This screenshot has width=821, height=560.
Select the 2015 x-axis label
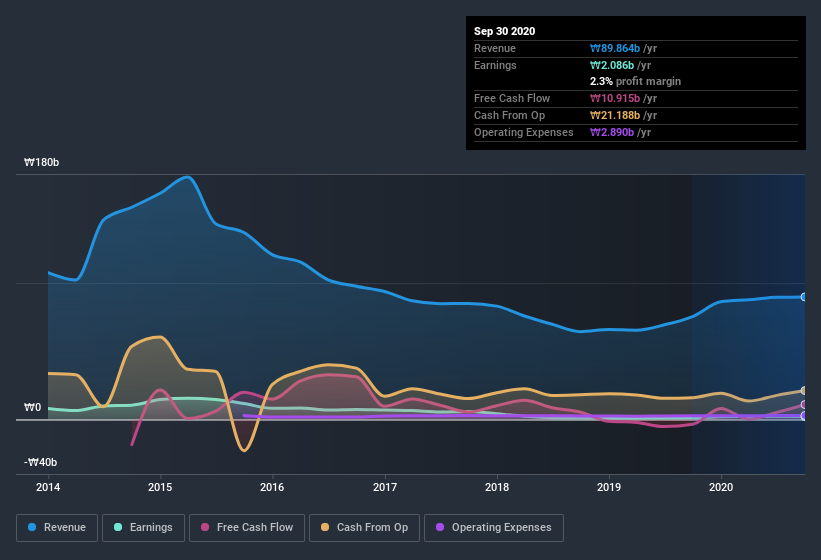[x=160, y=487]
